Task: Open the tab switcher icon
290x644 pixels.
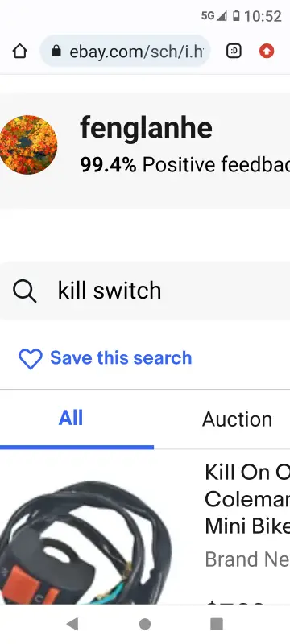Action: click(234, 52)
